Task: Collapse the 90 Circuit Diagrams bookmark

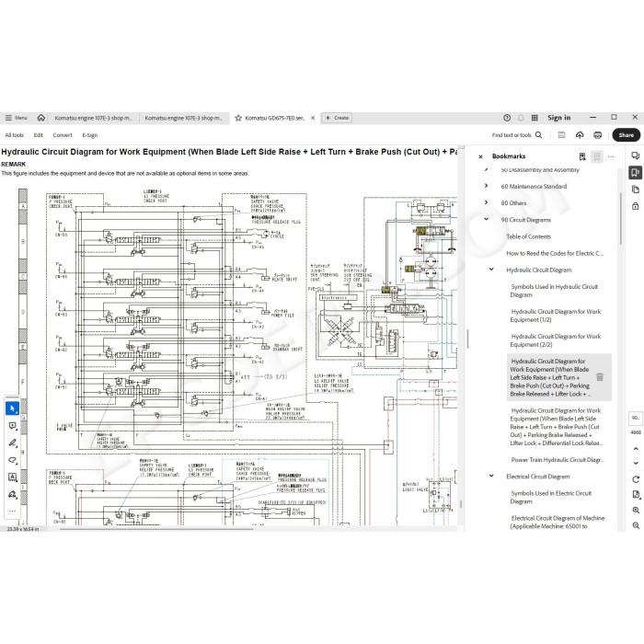Action: [487, 219]
